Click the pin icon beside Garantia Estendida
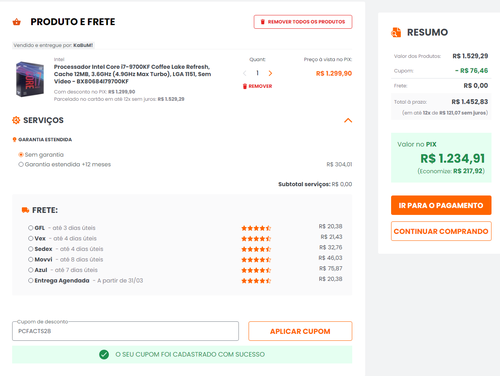The image size is (500, 376). (14, 139)
